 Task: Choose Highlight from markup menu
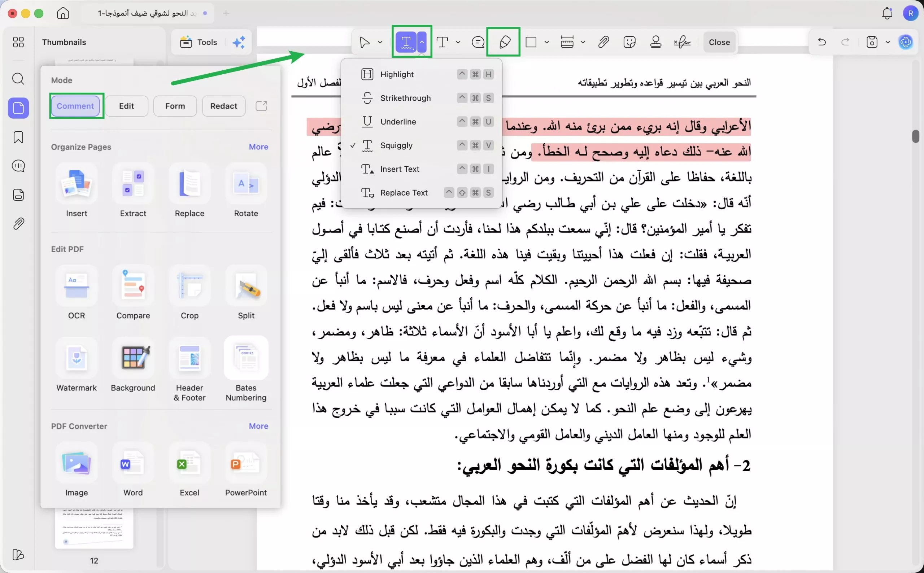point(422,74)
